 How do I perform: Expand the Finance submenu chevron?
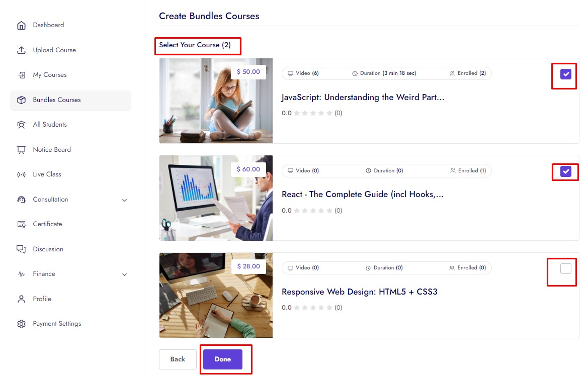click(x=125, y=274)
